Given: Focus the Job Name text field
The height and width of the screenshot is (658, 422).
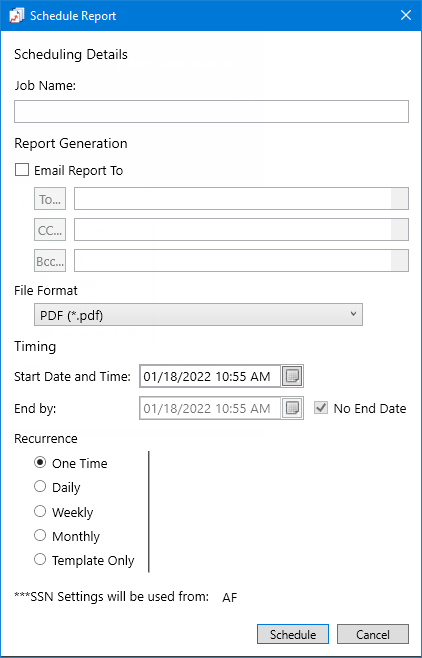Looking at the screenshot, I should coord(211,111).
